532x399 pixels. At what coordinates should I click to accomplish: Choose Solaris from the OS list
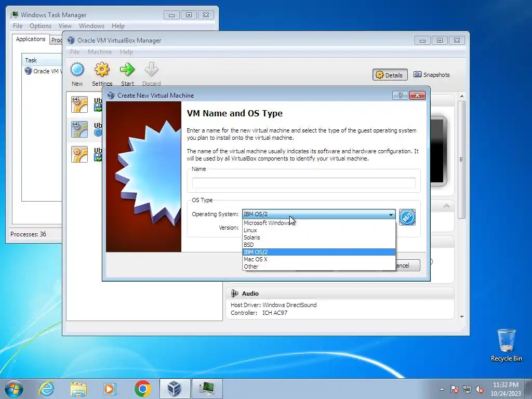click(x=319, y=237)
